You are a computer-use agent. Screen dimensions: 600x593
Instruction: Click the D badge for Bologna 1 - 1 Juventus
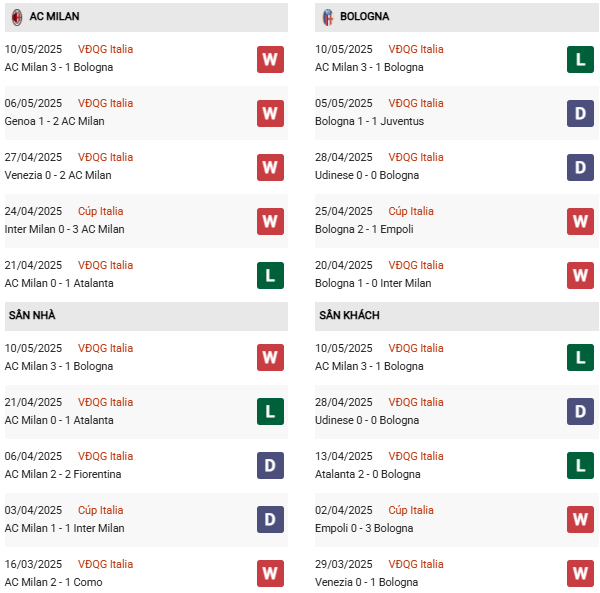[x=580, y=113]
